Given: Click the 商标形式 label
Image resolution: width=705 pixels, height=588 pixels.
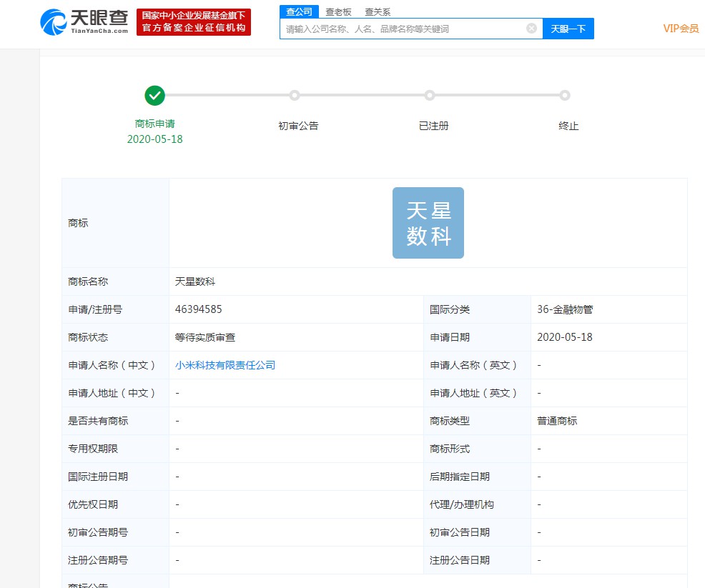Looking at the screenshot, I should pos(450,449).
